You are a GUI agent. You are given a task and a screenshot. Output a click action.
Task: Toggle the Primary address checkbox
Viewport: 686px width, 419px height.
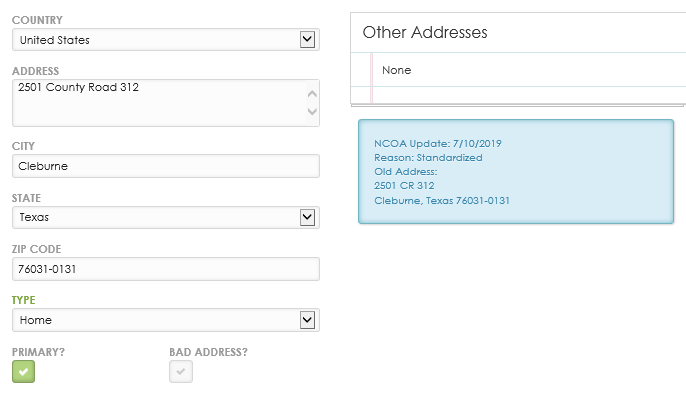coord(23,372)
